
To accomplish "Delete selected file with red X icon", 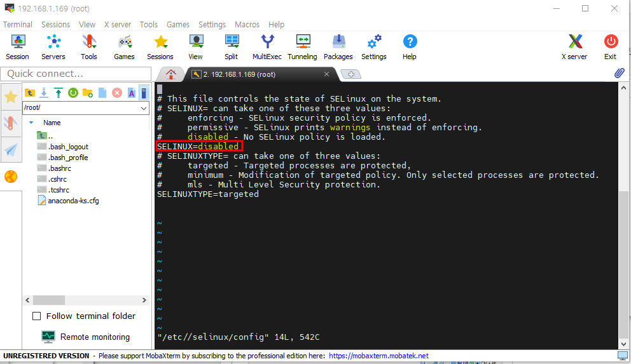I will tap(116, 93).
